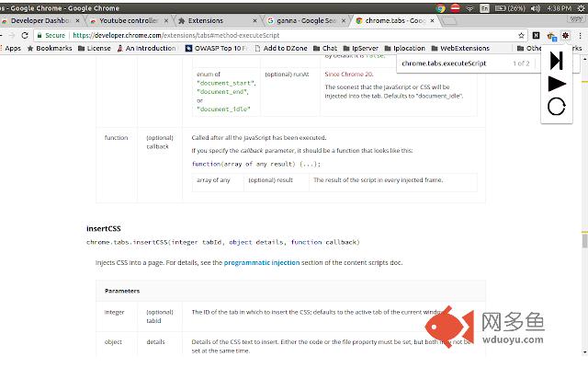The height and width of the screenshot is (368, 588).
Task: Click the page vertical scrollbar thumb
Action: (584, 240)
